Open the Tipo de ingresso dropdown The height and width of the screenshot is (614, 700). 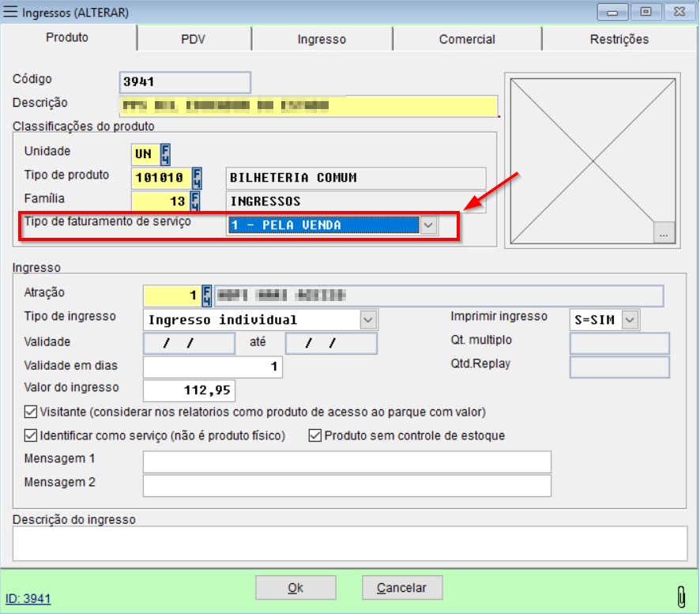click(x=368, y=320)
